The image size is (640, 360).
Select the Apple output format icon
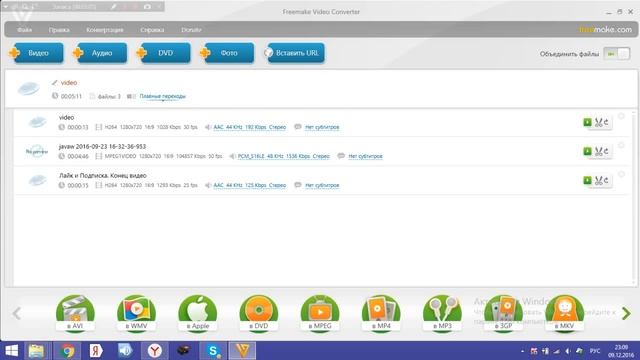coord(198,313)
